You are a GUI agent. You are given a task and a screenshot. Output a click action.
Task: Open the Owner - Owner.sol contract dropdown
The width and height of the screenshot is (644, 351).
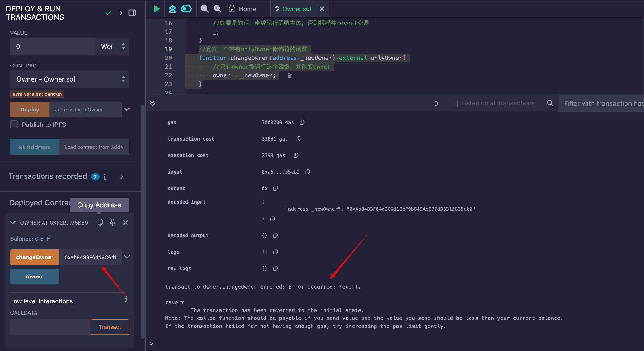tap(70, 79)
